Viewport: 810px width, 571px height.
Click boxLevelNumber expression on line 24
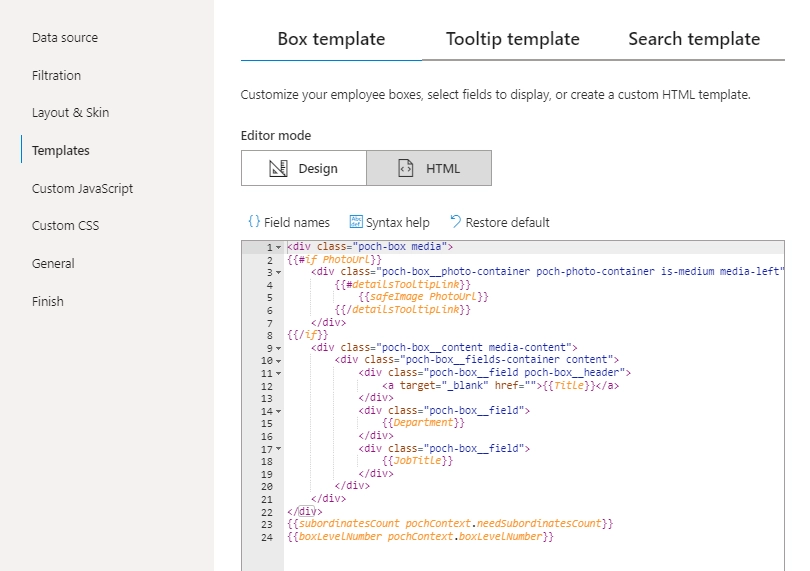[420, 536]
